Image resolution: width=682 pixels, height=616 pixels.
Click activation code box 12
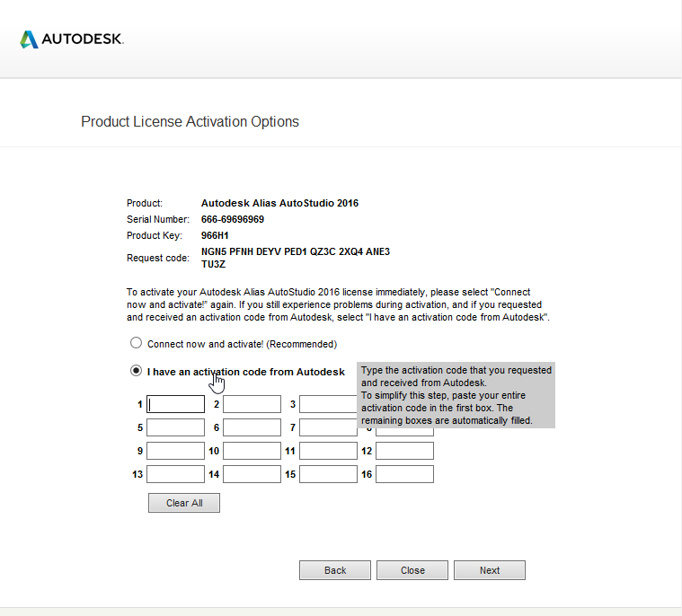point(405,451)
